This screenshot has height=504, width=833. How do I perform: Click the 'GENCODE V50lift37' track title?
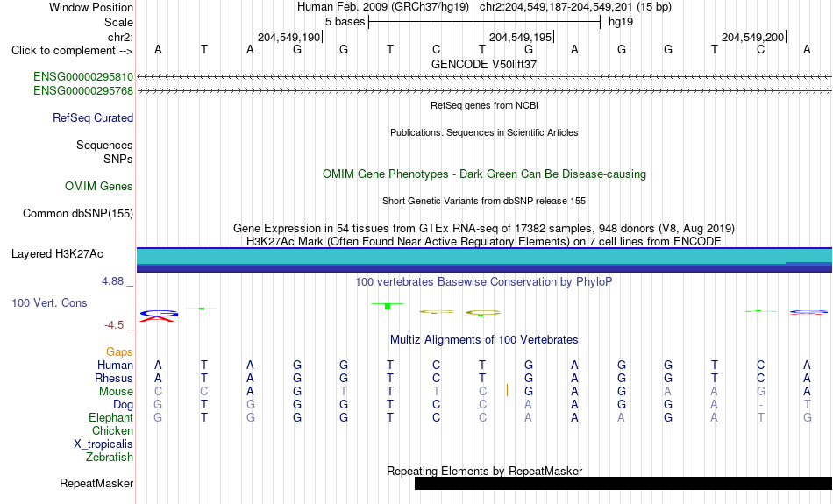coord(484,64)
